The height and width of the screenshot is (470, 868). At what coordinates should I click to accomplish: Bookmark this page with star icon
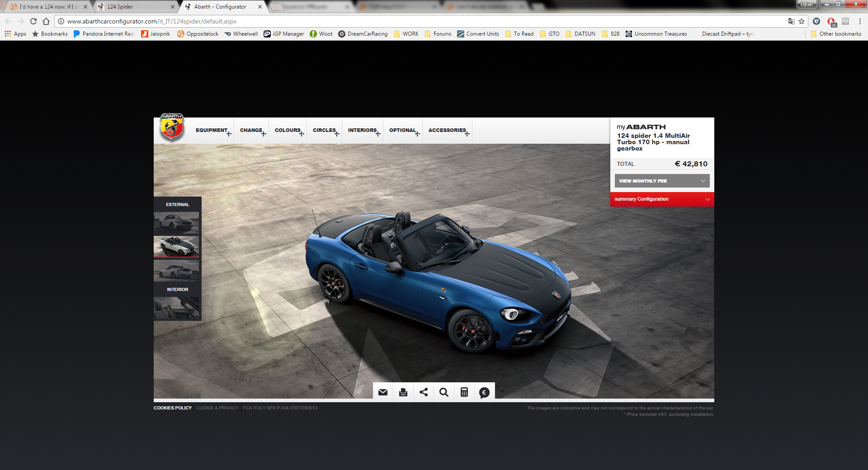(802, 21)
